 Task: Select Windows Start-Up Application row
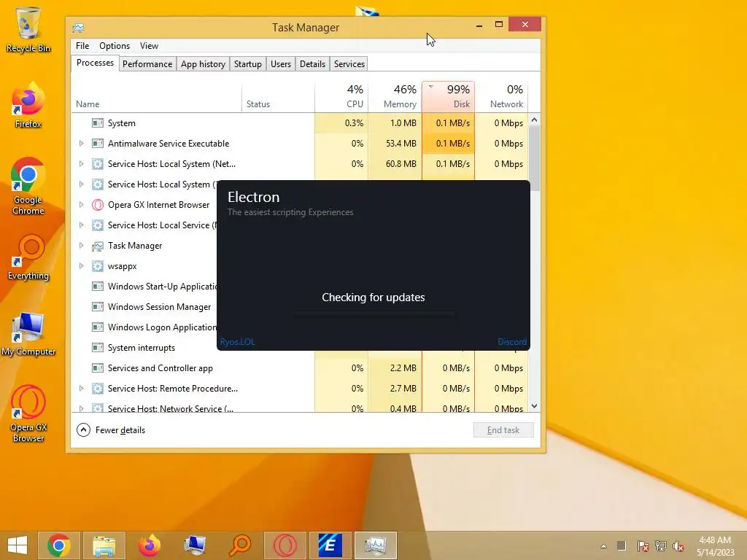(144, 287)
